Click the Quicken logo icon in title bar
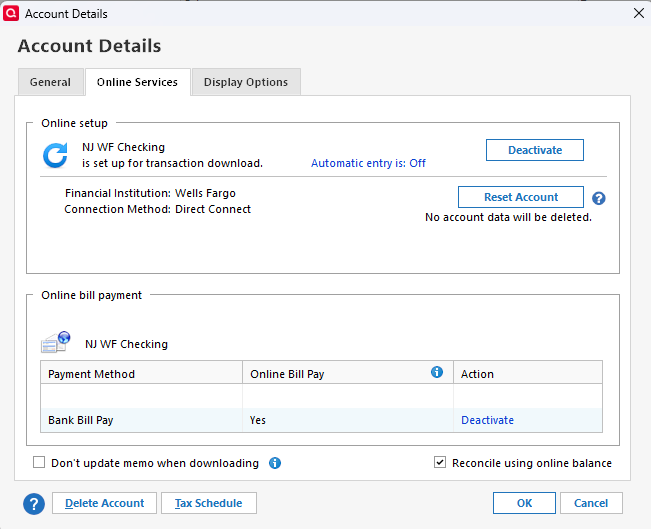This screenshot has width=651, height=529. pos(13,13)
